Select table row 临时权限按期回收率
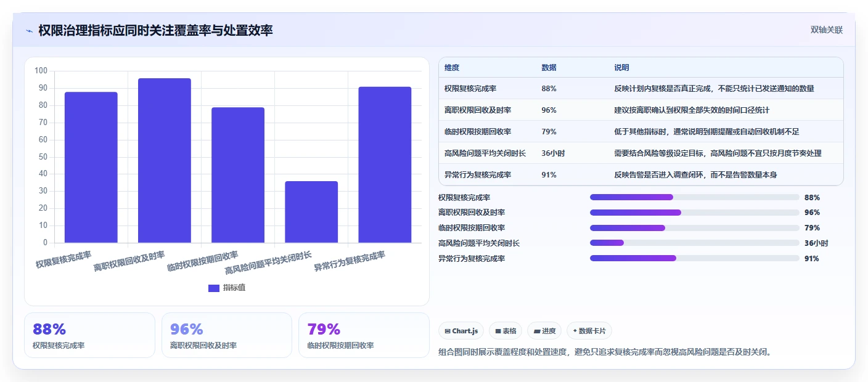Viewport: 868px width, 382px height. pyautogui.click(x=641, y=132)
